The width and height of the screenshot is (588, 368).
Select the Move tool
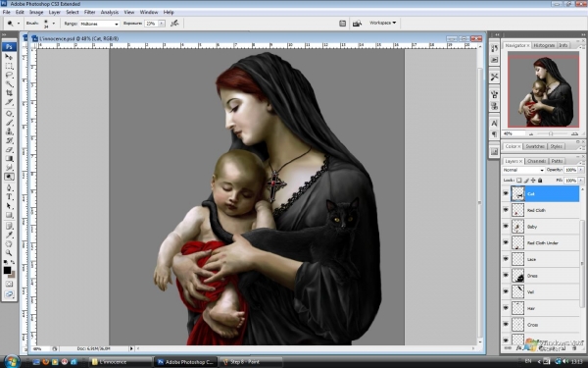(x=9, y=57)
